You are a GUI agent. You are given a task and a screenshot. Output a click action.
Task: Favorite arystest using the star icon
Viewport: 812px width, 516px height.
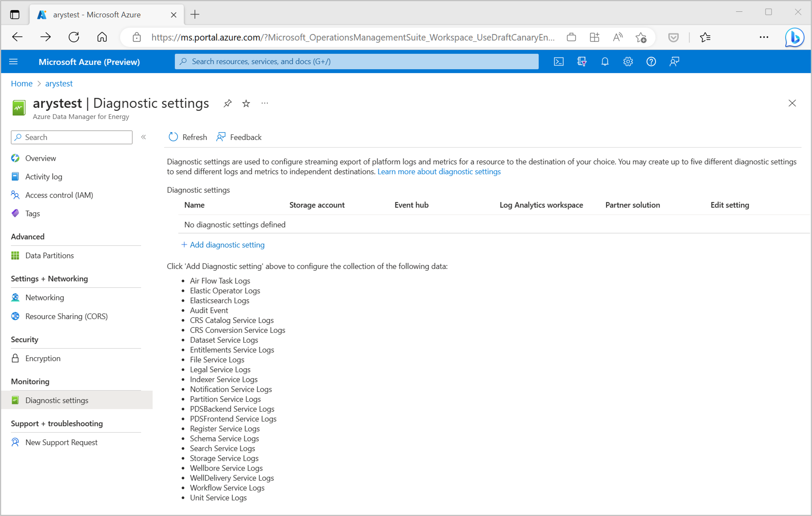coord(246,103)
